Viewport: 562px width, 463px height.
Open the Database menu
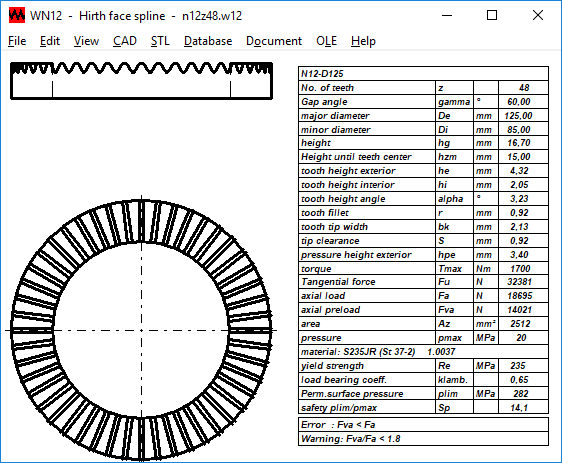pyautogui.click(x=208, y=41)
